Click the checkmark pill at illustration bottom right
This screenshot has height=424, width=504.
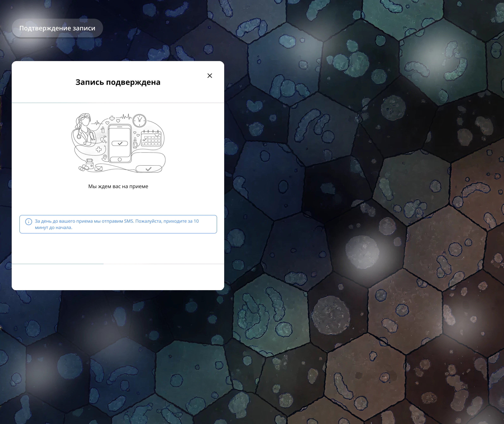(148, 169)
